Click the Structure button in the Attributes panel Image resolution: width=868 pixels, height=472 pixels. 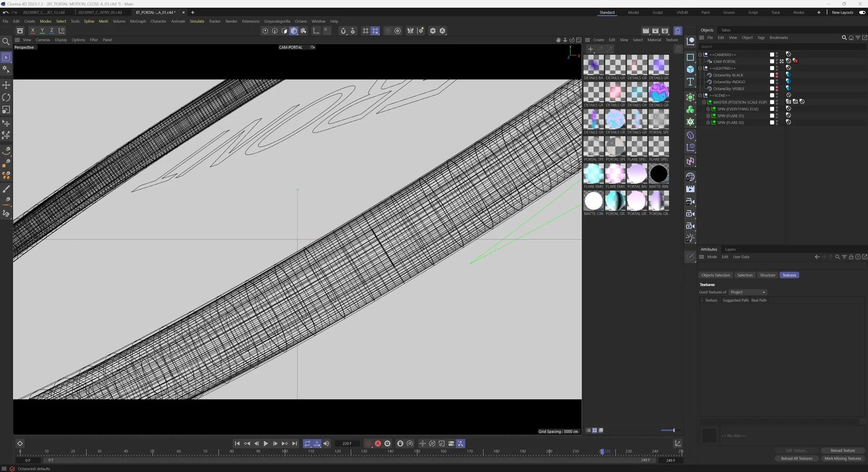768,275
